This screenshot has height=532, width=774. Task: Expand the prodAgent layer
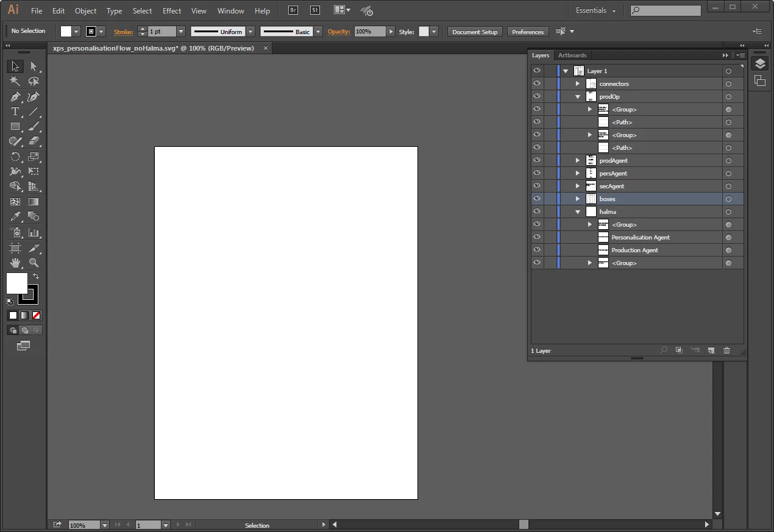point(578,160)
